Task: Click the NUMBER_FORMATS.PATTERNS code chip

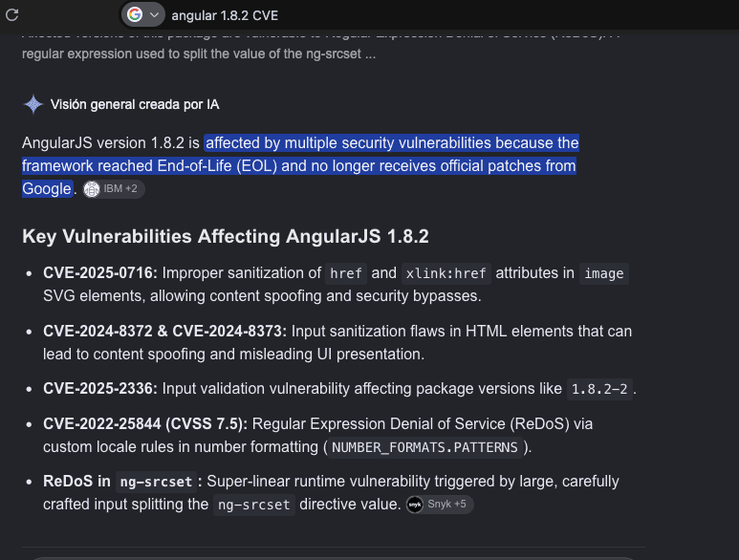Action: [x=424, y=447]
